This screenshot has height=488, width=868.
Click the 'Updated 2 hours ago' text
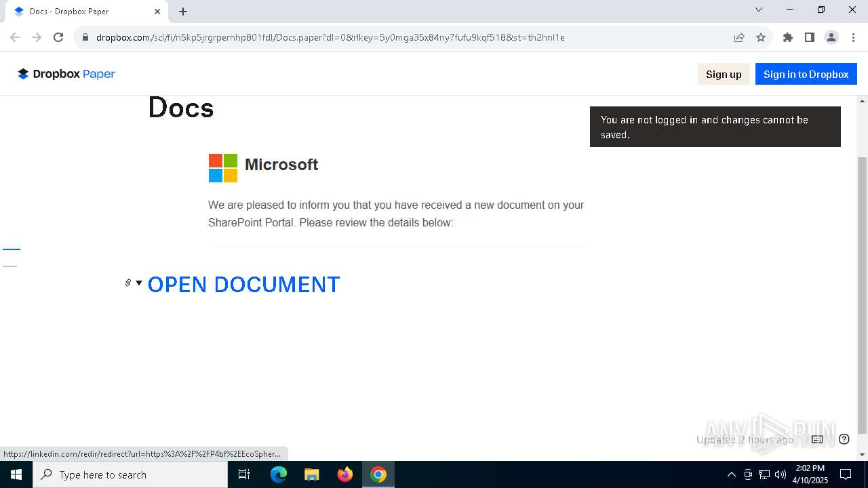pyautogui.click(x=745, y=440)
